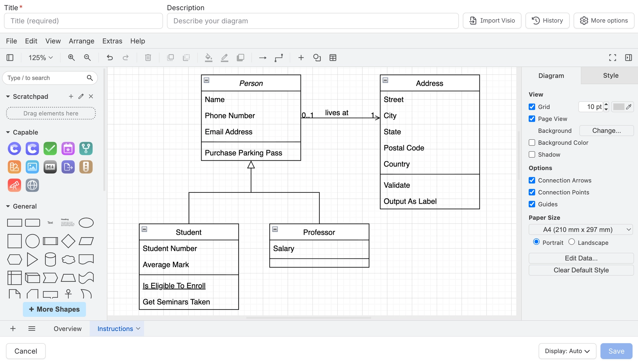This screenshot has height=364, width=638.
Task: Open the Edit menu
Action: click(31, 41)
